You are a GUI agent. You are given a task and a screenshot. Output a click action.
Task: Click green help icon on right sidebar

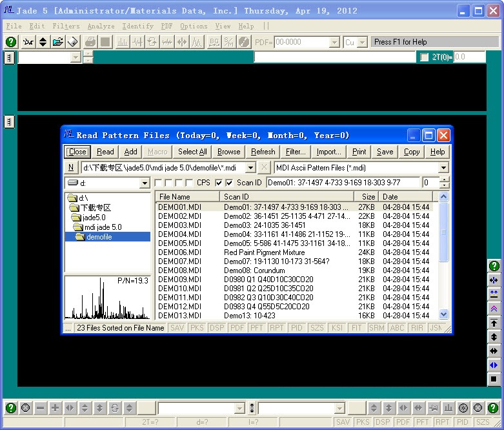(494, 266)
